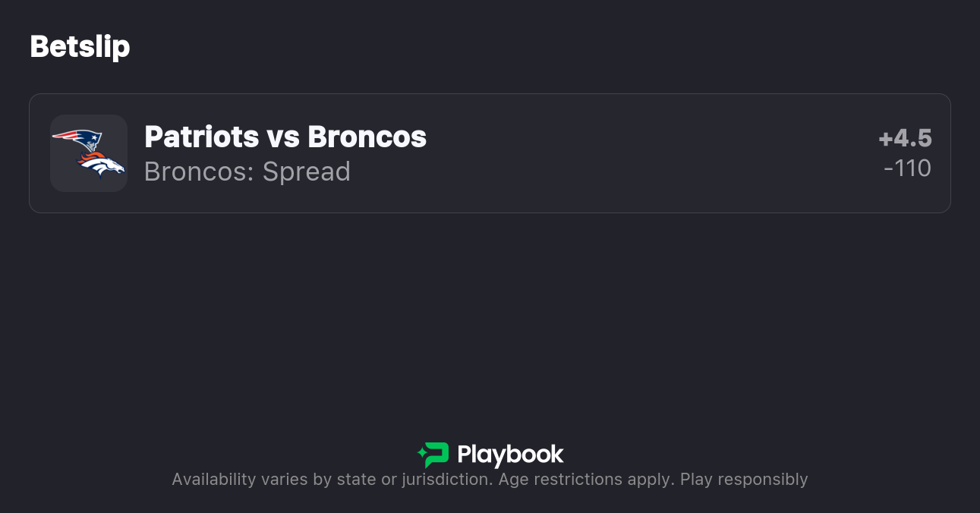Click the word "Spread" in the bet subtitle
The height and width of the screenshot is (513, 980).
[307, 172]
